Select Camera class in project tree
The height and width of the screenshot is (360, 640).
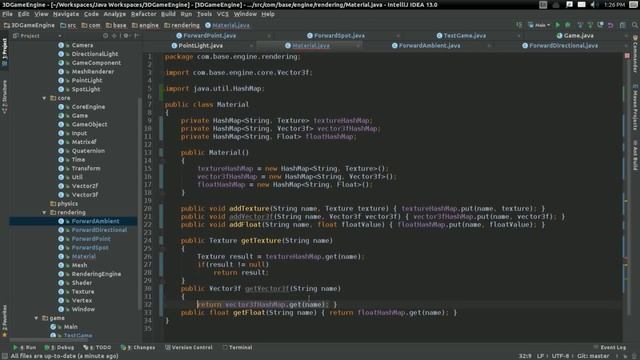(x=82, y=45)
